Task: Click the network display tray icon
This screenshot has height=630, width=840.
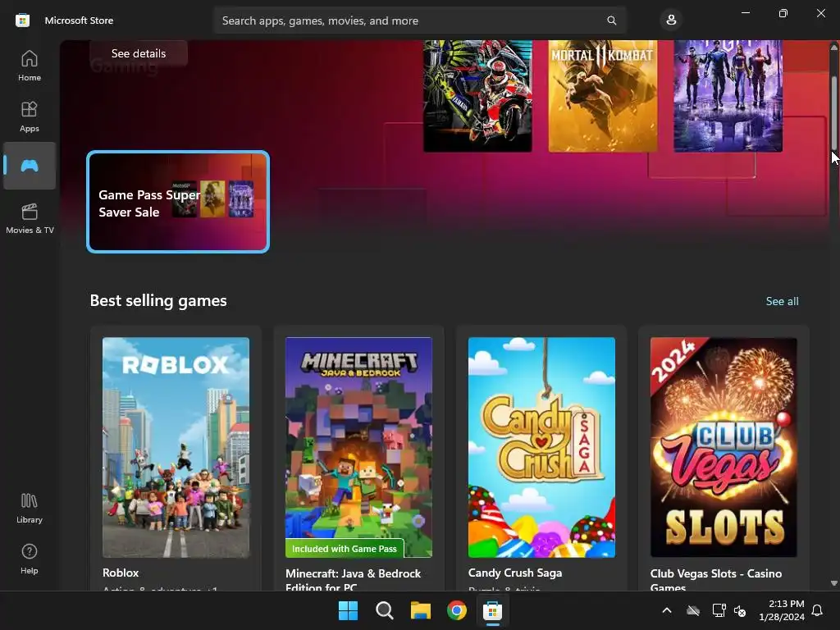Action: 719,610
